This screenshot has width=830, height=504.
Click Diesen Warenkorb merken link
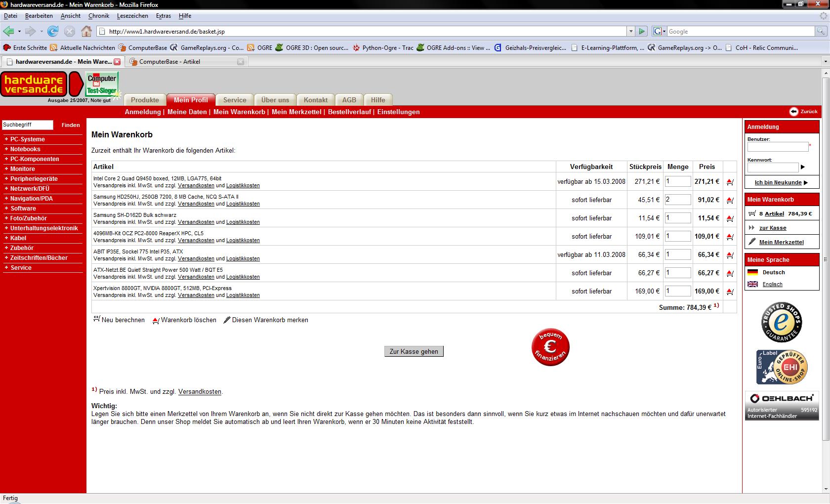click(x=266, y=320)
